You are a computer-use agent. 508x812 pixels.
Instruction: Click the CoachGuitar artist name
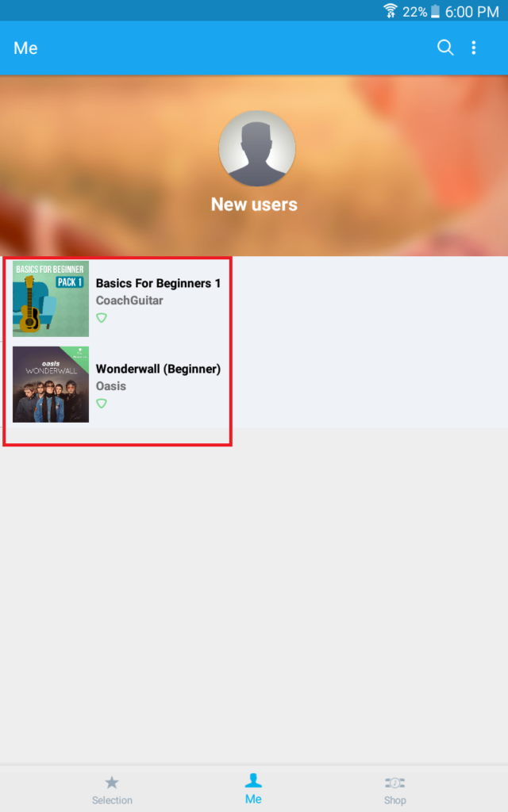(x=129, y=301)
